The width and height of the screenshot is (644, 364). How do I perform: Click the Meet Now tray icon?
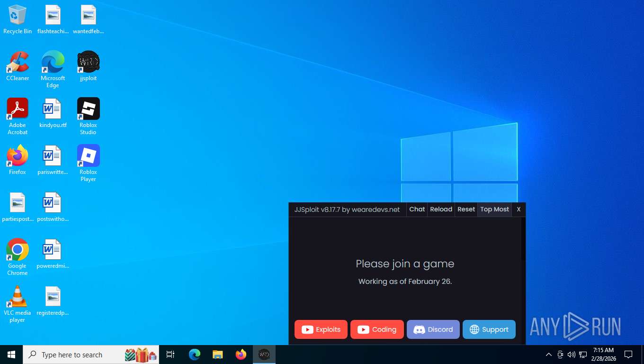click(560, 355)
